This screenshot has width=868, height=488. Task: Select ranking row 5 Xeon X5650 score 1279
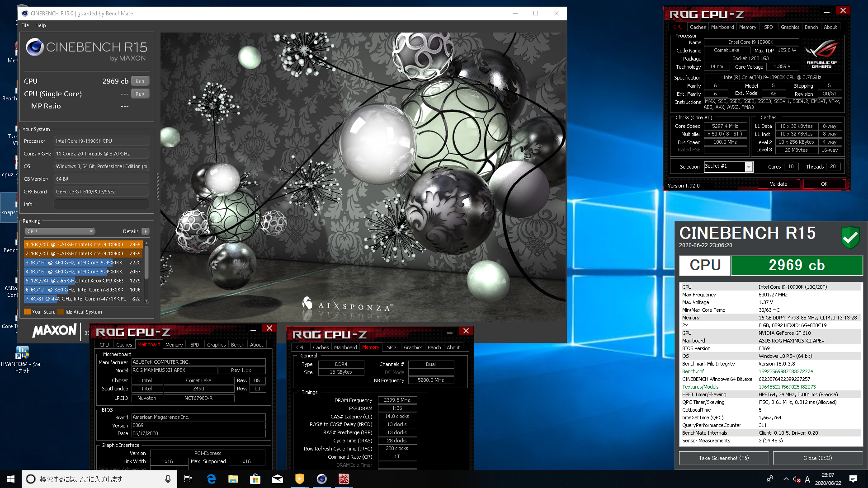point(83,281)
